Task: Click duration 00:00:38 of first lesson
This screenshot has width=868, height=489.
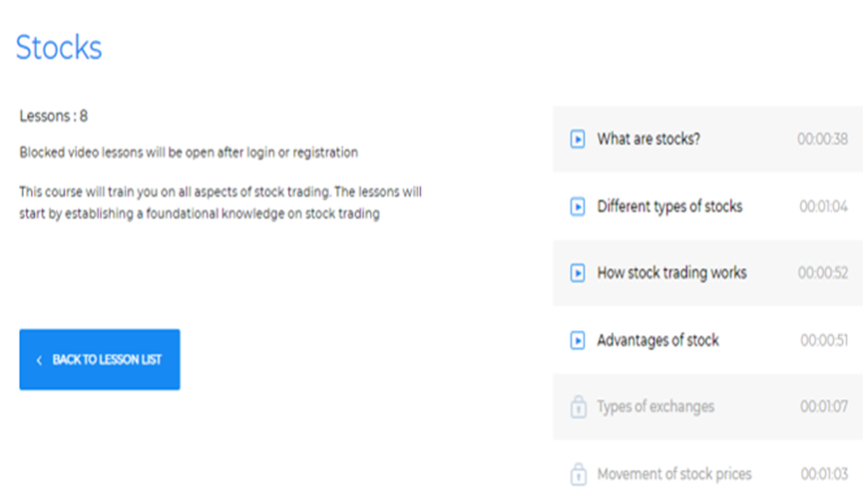Action: [822, 139]
